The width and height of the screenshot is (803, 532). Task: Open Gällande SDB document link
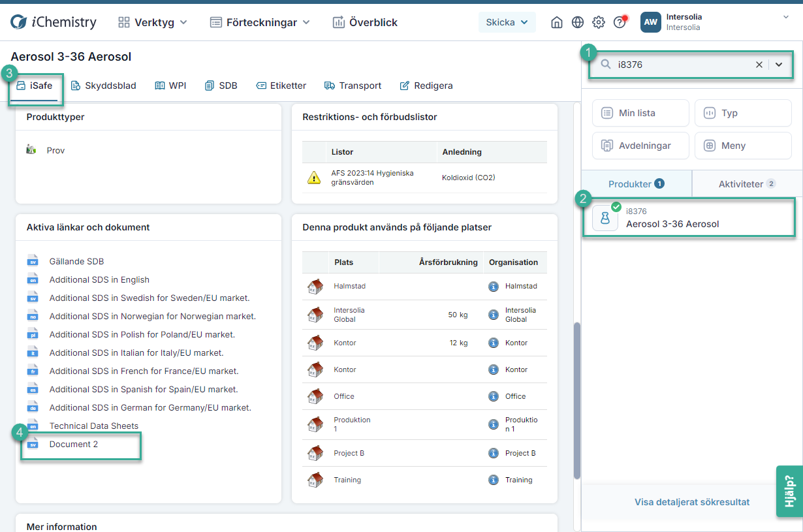tap(76, 261)
